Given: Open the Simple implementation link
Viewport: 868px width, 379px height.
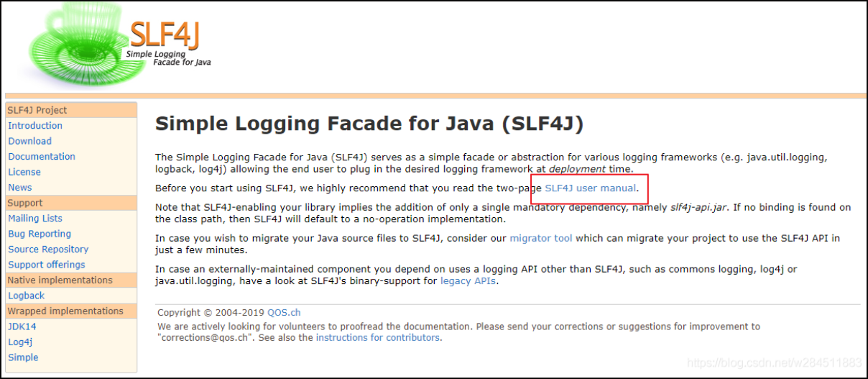Looking at the screenshot, I should [23, 357].
